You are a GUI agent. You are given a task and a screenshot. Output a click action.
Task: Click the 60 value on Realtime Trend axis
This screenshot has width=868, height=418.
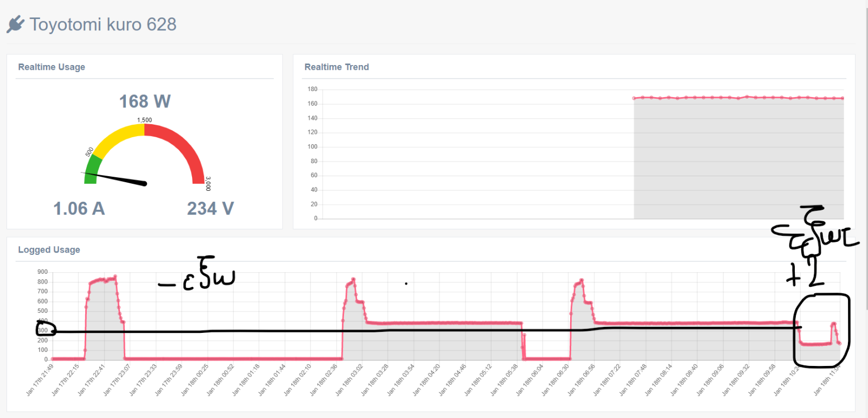[x=314, y=175]
